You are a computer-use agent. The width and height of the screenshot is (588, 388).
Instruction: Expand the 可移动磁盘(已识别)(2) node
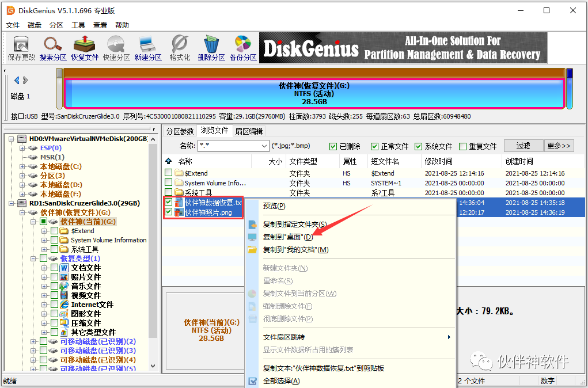33,341
